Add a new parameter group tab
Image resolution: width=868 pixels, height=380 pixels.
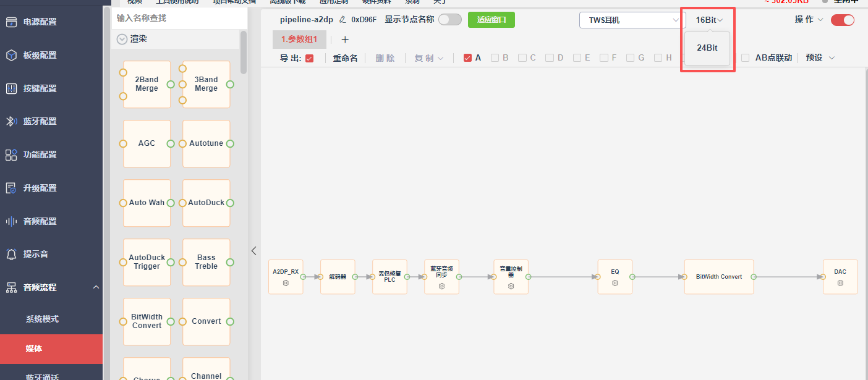[x=345, y=40]
